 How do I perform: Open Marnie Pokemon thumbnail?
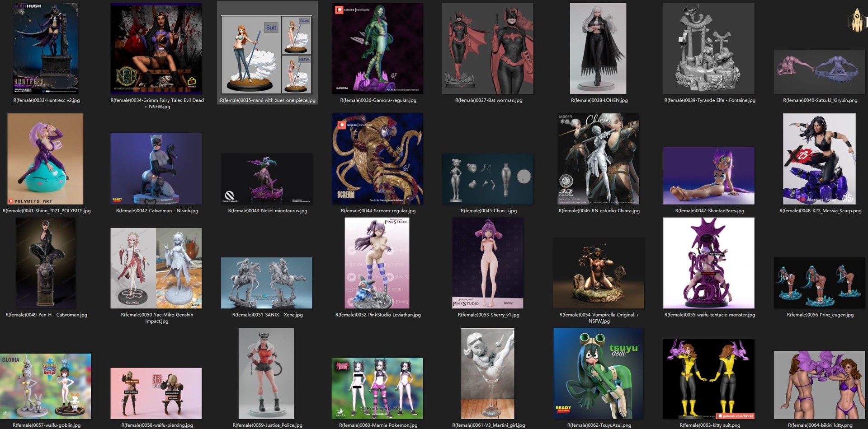click(x=377, y=388)
